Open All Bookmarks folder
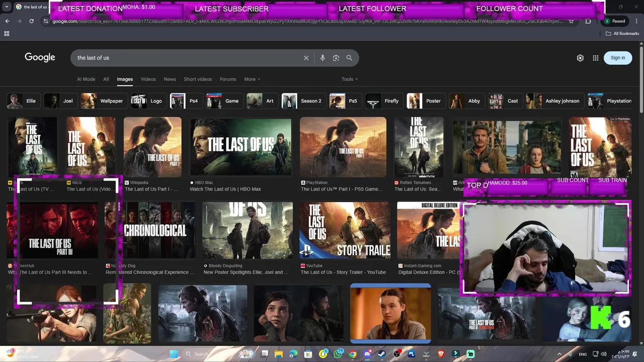 click(x=623, y=34)
